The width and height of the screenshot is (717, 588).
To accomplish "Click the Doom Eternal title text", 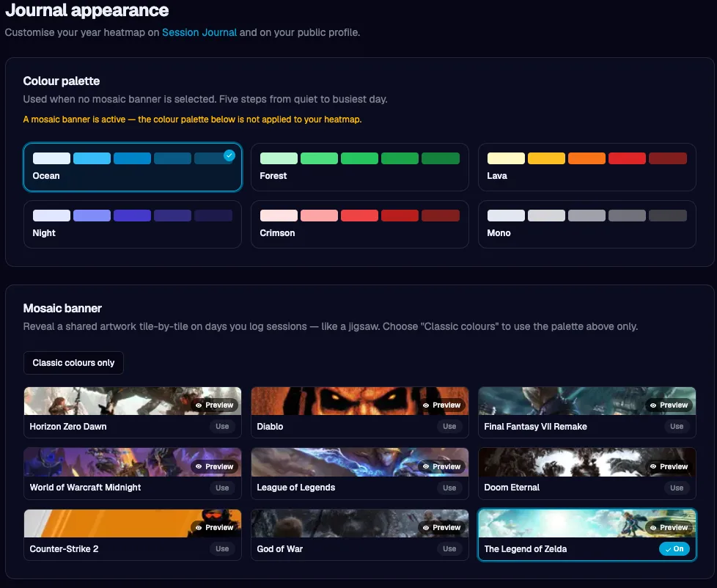I will coord(512,488).
